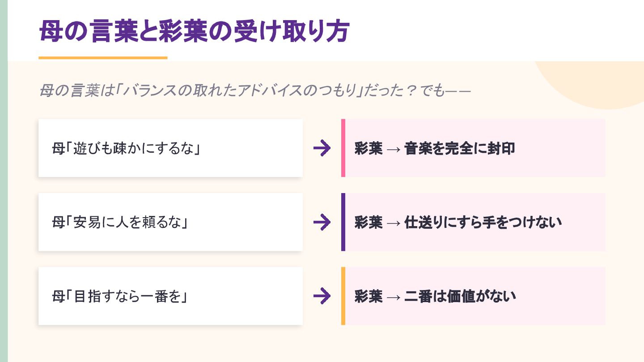Click the arrow icon beside 遊びも疎かにするな
The width and height of the screenshot is (644, 362).
click(322, 148)
